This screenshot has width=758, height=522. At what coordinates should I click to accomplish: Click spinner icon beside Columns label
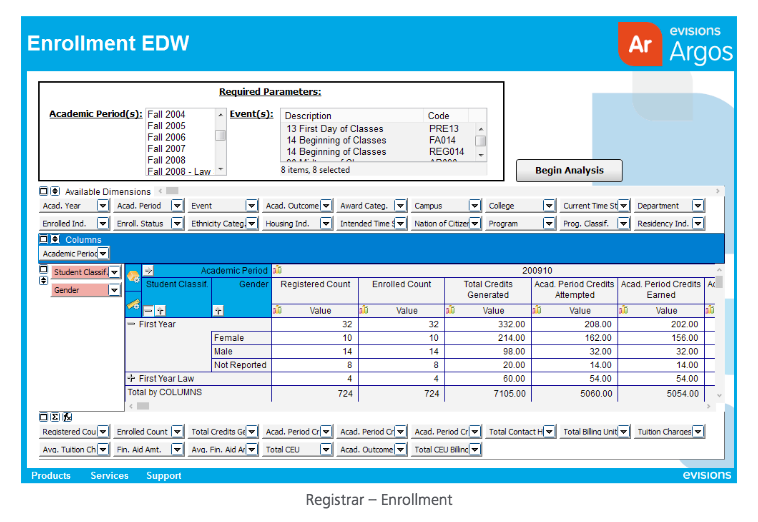click(x=55, y=239)
